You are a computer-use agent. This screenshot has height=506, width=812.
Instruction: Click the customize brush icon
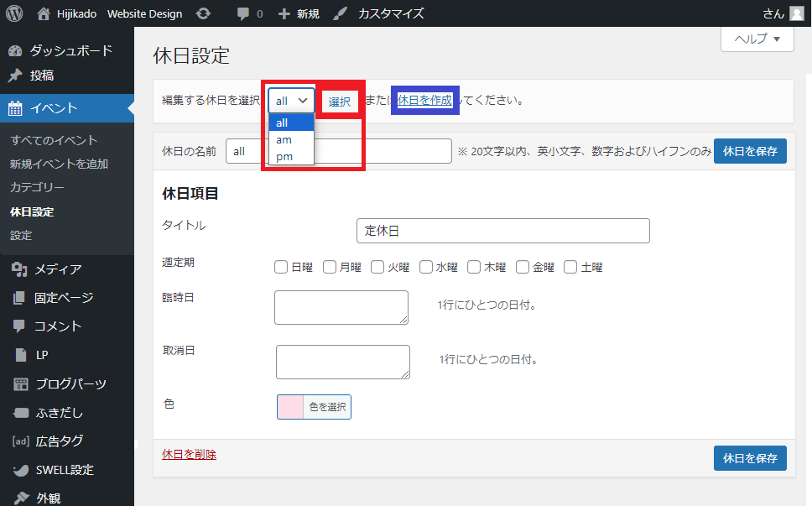(x=340, y=13)
